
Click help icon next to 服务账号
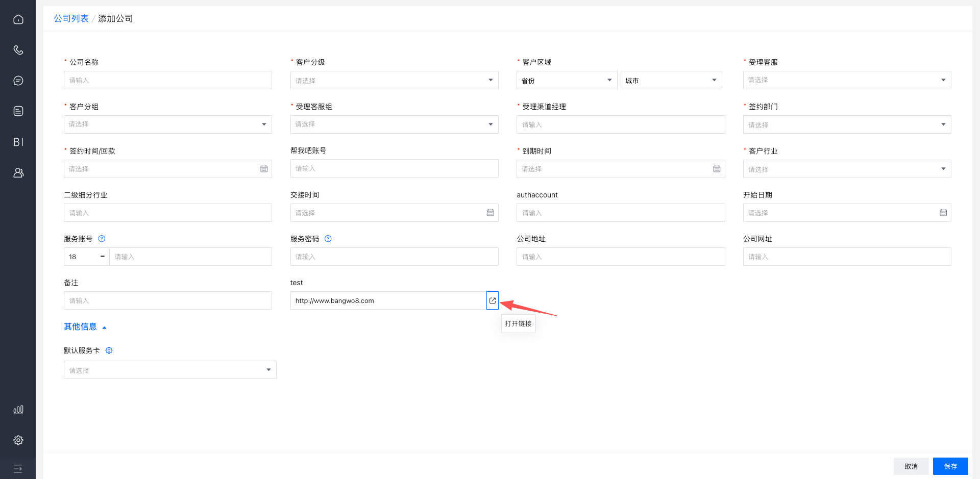(102, 239)
